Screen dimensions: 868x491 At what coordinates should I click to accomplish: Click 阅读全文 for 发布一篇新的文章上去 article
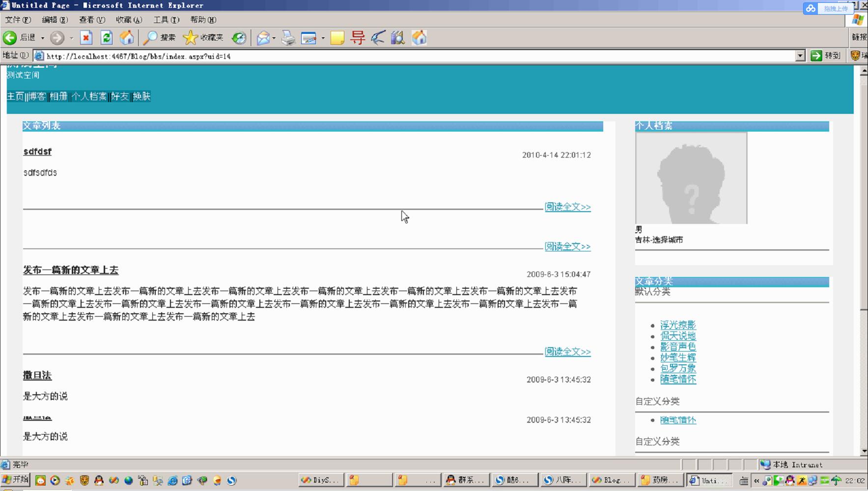coord(567,352)
